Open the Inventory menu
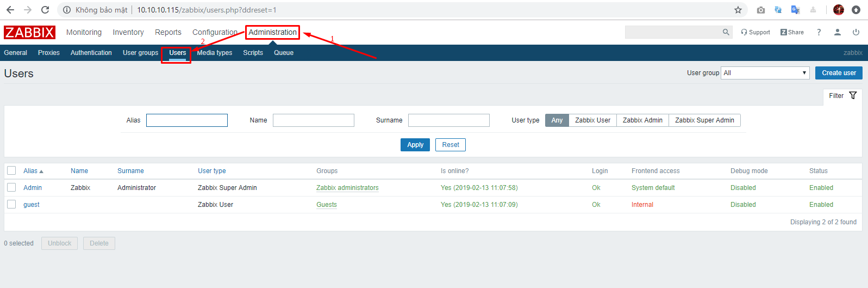The image size is (868, 288). point(128,32)
